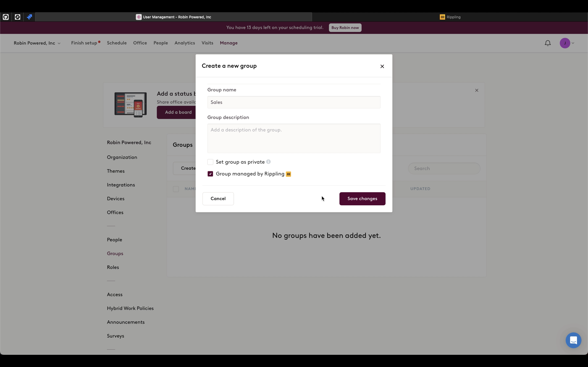Click the GitHub pinned tab icon
The width and height of the screenshot is (588, 367).
point(6,17)
